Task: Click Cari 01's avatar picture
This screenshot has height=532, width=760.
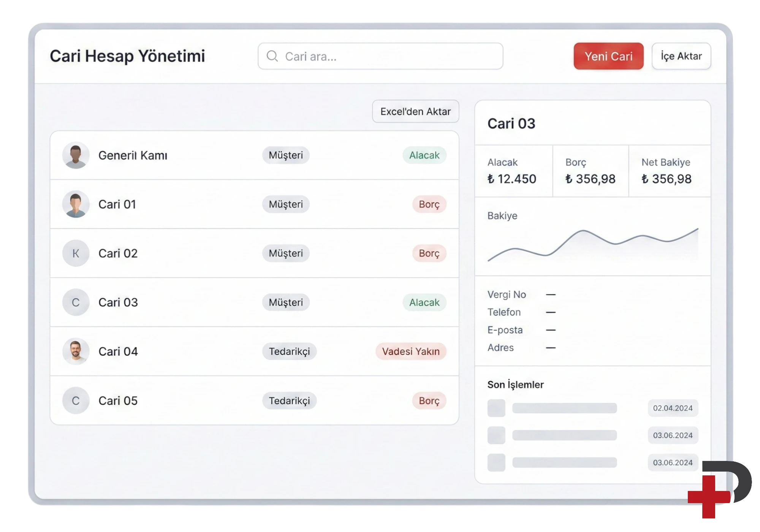Action: pos(76,204)
